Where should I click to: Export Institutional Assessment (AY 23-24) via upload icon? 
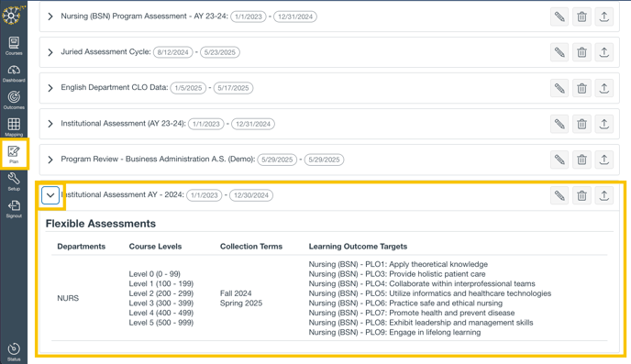point(604,124)
